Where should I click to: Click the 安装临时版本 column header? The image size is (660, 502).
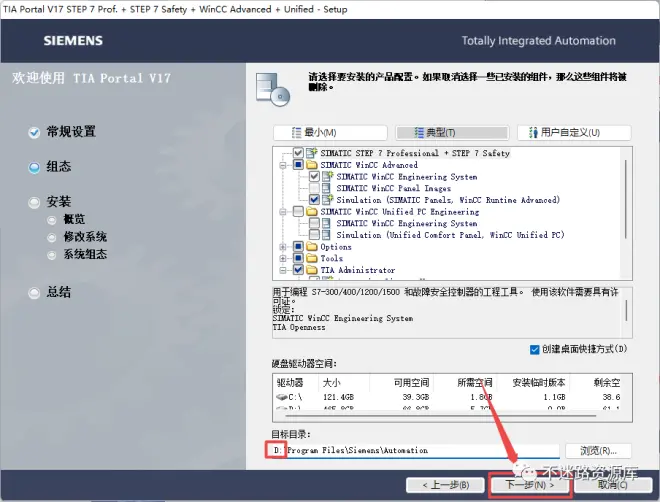538,382
